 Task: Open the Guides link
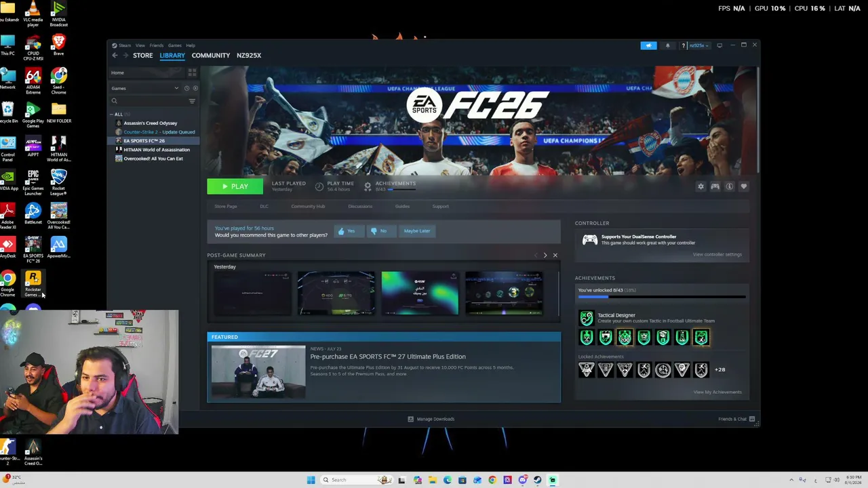pyautogui.click(x=402, y=206)
